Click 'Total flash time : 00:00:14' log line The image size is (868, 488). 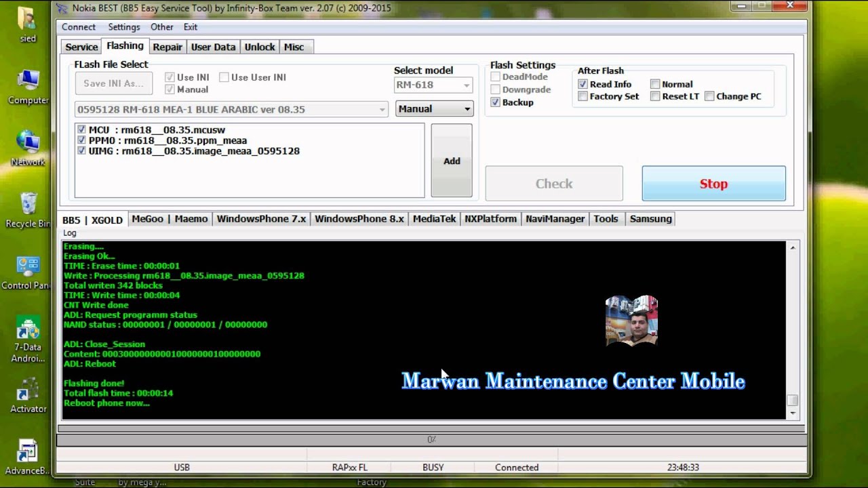119,393
